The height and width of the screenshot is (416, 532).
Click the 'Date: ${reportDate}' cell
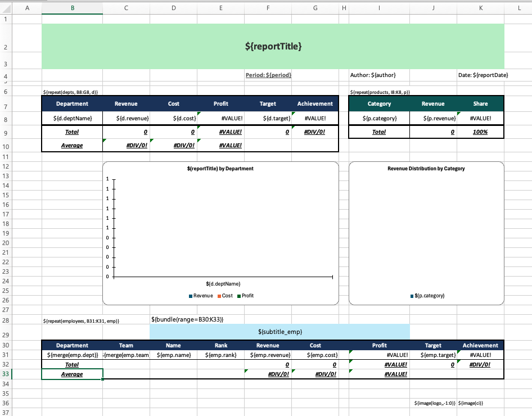(480, 75)
